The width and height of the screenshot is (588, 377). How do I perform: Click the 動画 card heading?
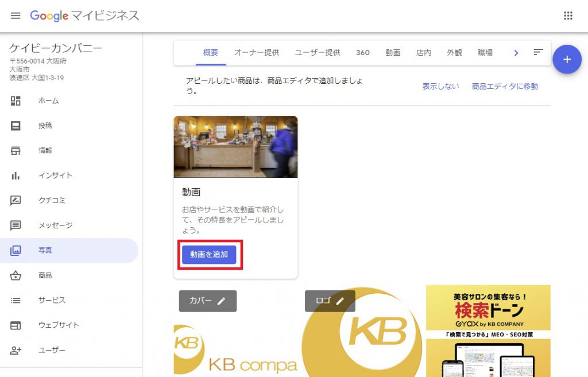[191, 192]
